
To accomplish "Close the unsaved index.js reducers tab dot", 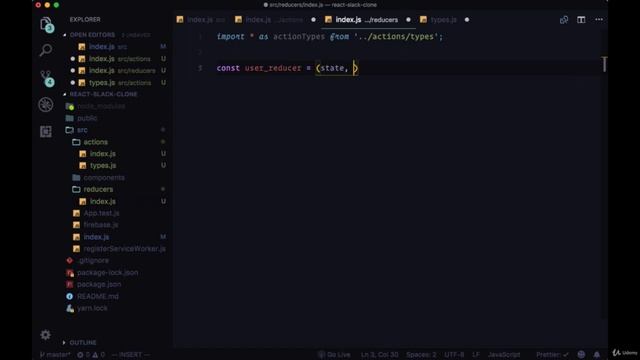I will [408, 20].
